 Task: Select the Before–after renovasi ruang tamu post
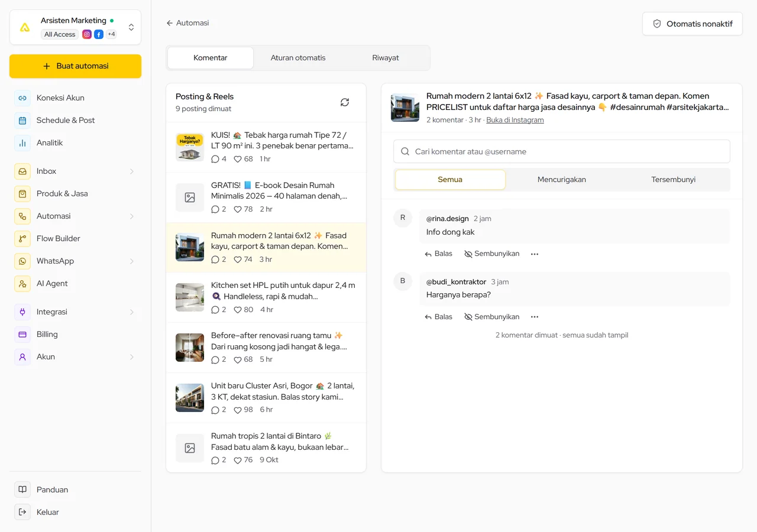tap(266, 348)
